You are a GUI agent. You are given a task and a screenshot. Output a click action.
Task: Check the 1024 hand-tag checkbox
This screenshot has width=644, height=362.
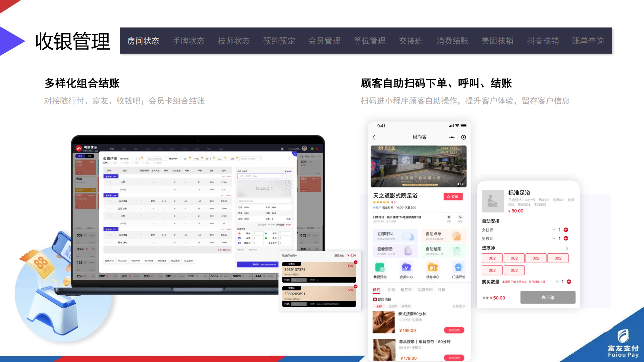tap(111, 163)
